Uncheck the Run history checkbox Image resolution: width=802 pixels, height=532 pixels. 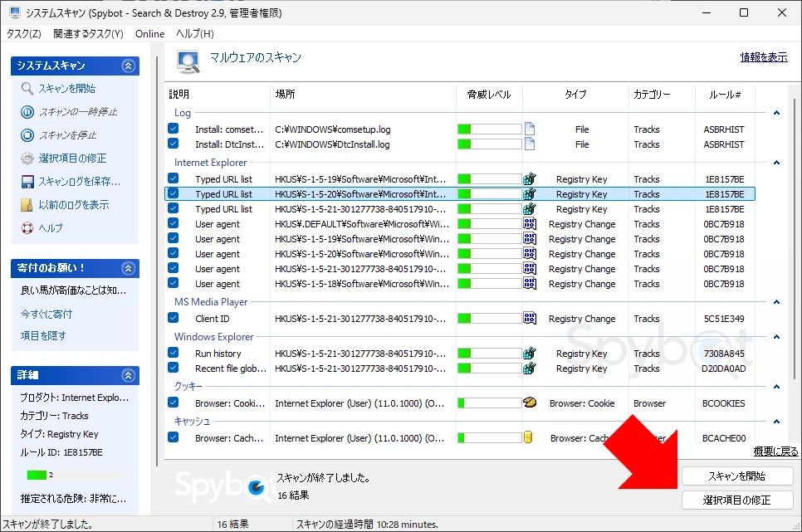click(174, 353)
